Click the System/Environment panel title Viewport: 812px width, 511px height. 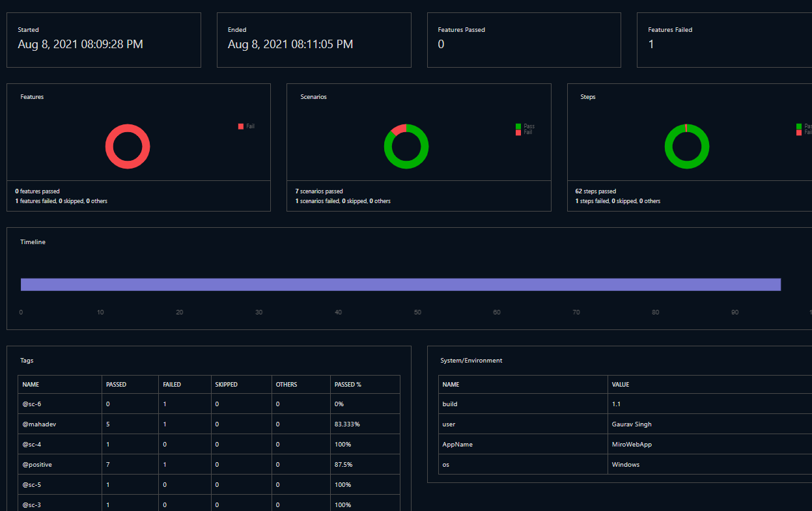(x=471, y=361)
